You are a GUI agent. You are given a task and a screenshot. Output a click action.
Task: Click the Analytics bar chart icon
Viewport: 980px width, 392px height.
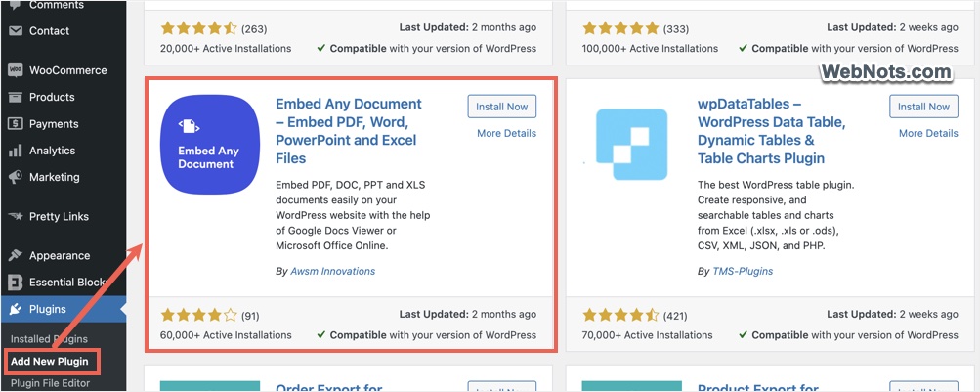[16, 151]
